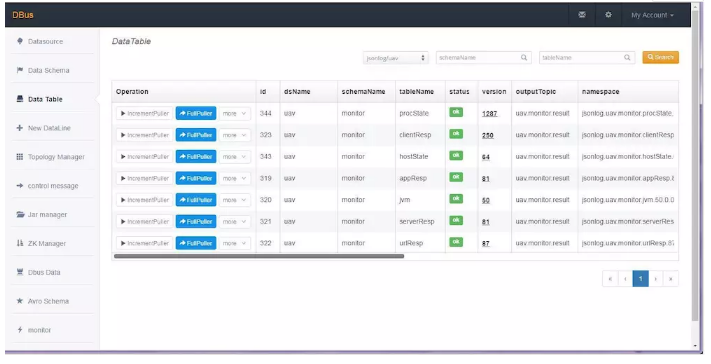Click IncrementPuller for the clientResp row
The image size is (711, 364).
[x=144, y=135]
